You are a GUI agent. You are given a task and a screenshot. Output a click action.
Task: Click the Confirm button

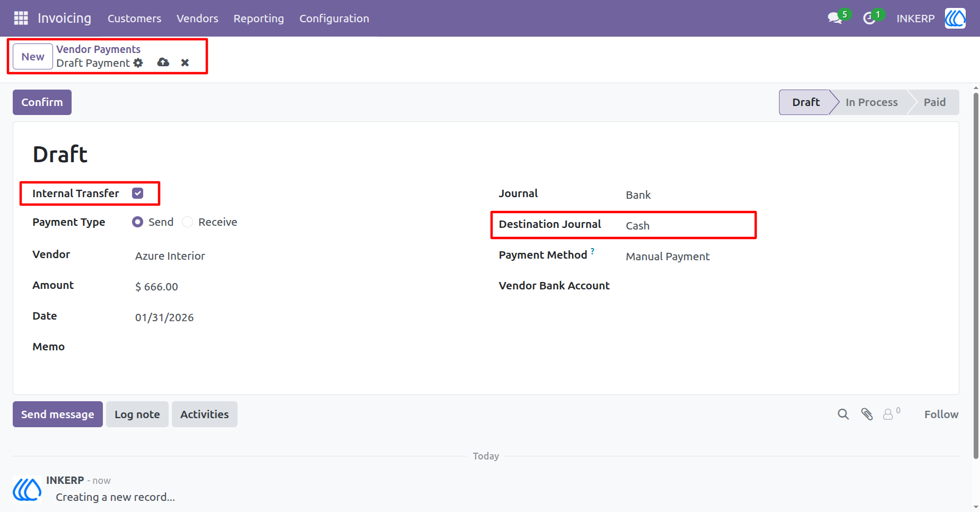(42, 102)
